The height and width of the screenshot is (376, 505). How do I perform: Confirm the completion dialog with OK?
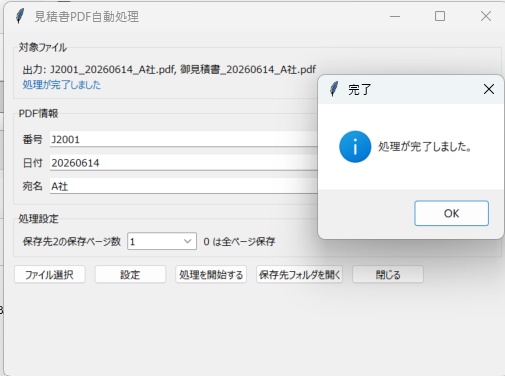[451, 213]
